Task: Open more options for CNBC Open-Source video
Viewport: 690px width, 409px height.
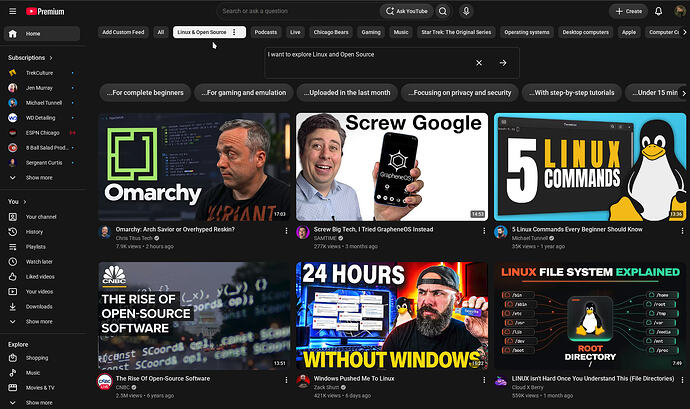Action: coord(286,380)
